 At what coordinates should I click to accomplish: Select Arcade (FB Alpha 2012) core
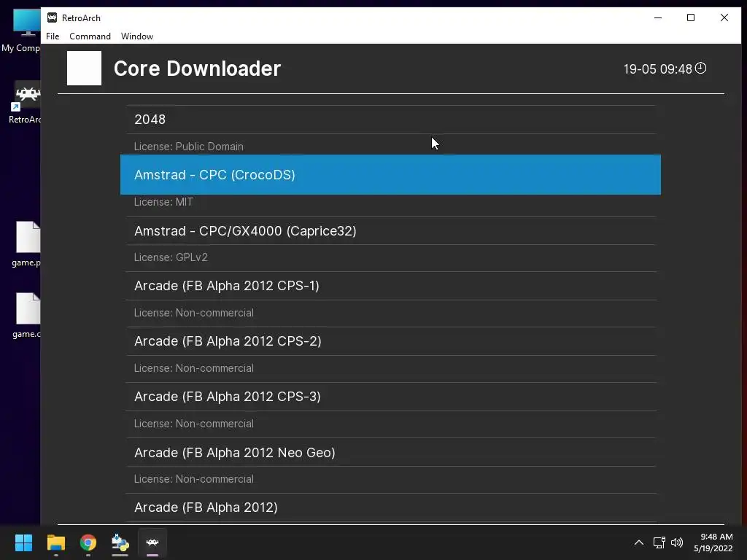(x=391, y=507)
